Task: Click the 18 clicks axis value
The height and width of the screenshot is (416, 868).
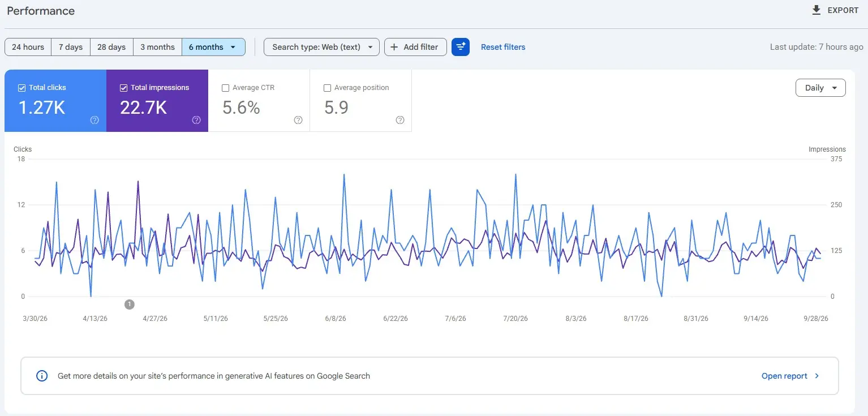Action: (21, 159)
